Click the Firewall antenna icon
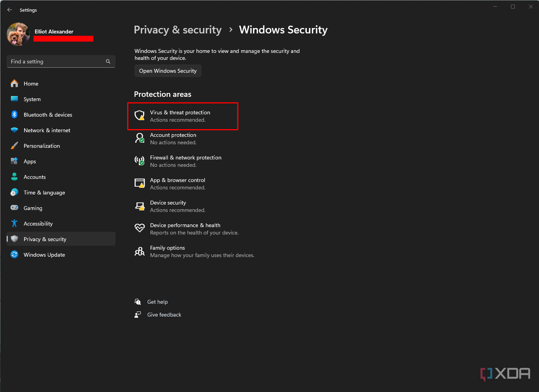The height and width of the screenshot is (392, 539). tap(140, 161)
